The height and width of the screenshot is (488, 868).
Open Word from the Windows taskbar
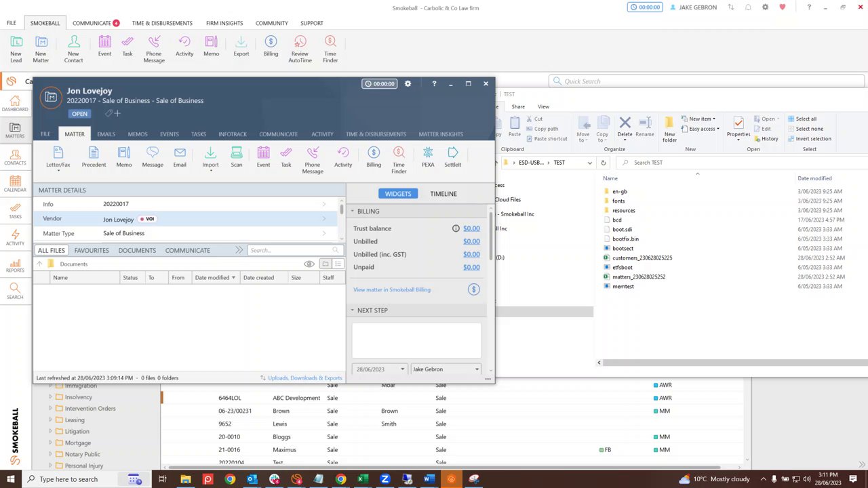(x=429, y=479)
